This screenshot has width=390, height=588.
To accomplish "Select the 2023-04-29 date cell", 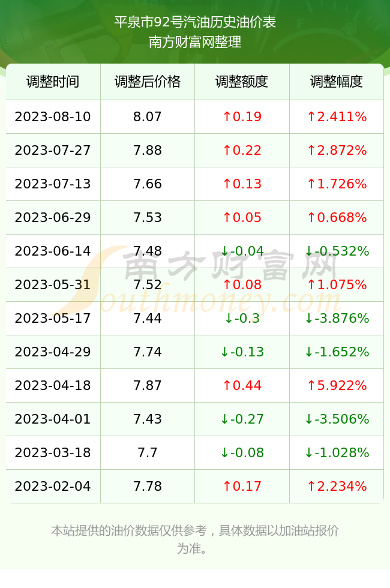I will coord(53,352).
